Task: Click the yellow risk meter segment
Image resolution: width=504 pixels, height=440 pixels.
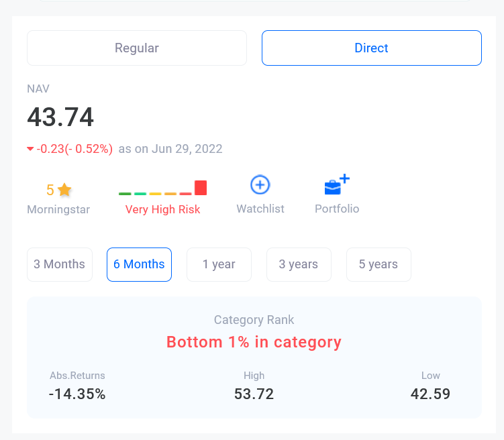Action: pyautogui.click(x=155, y=194)
